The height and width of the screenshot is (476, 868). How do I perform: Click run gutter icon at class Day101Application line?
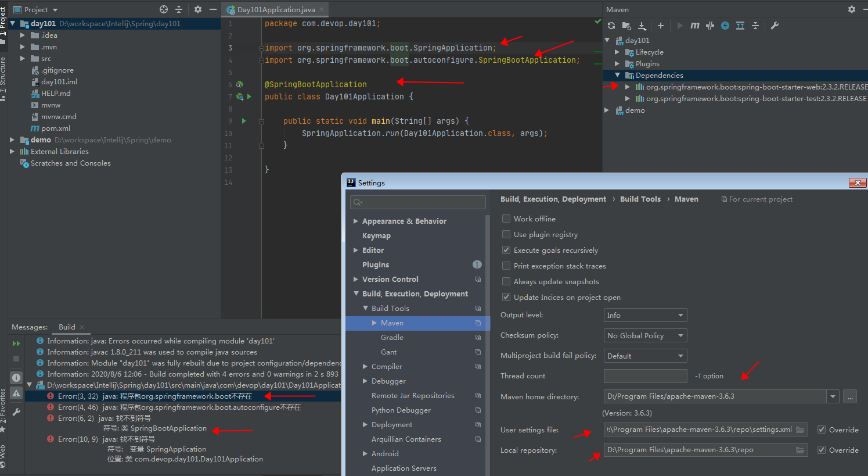(x=250, y=96)
